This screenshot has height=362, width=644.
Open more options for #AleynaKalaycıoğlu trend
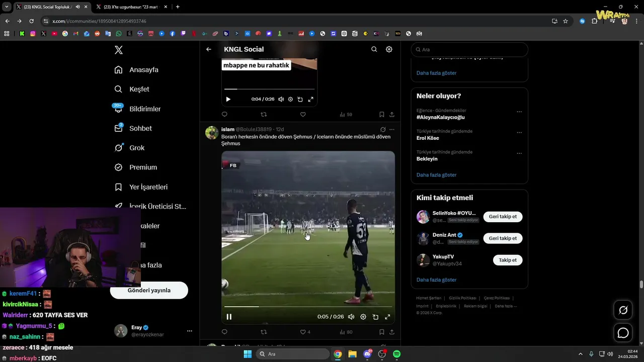point(519,112)
